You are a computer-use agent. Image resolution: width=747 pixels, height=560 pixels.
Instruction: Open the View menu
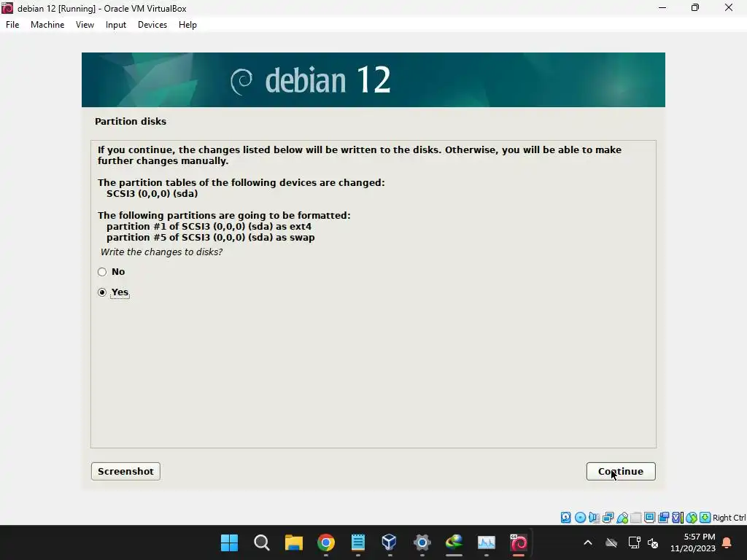[x=85, y=25]
